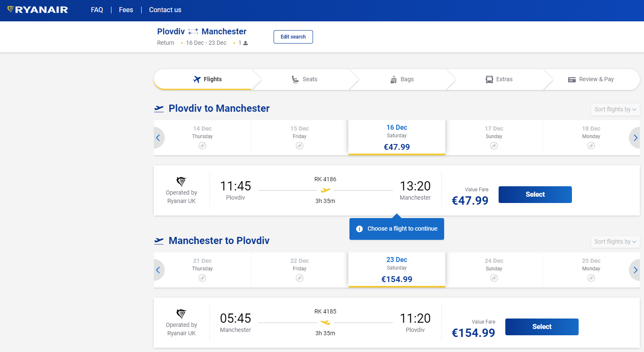Show later outbound dates with right arrow

(x=635, y=138)
